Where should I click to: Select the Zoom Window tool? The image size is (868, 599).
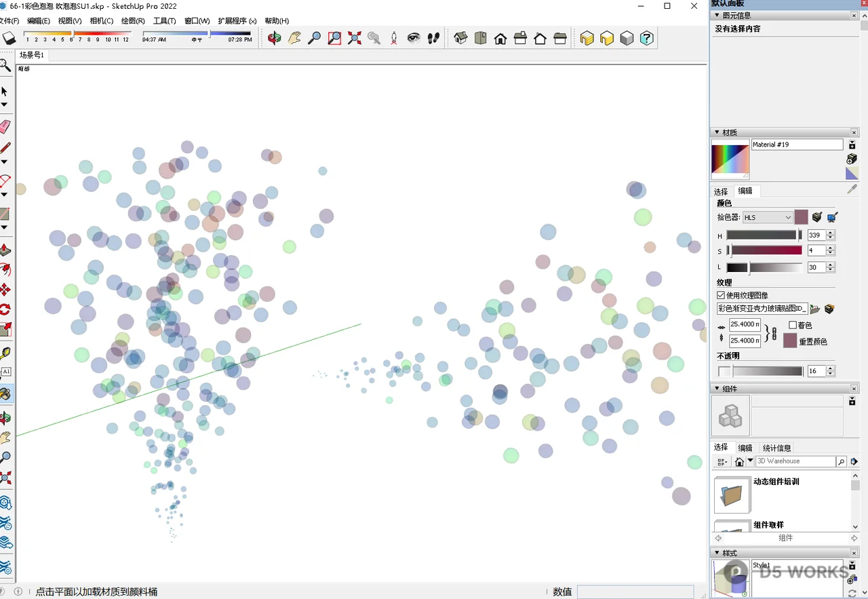click(x=334, y=38)
